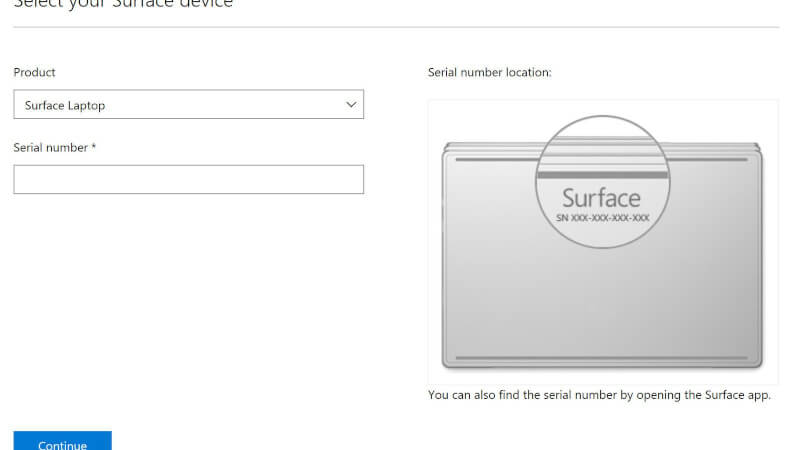Image resolution: width=800 pixels, height=450 pixels.
Task: Click the 'Product' field label
Action: (34, 73)
